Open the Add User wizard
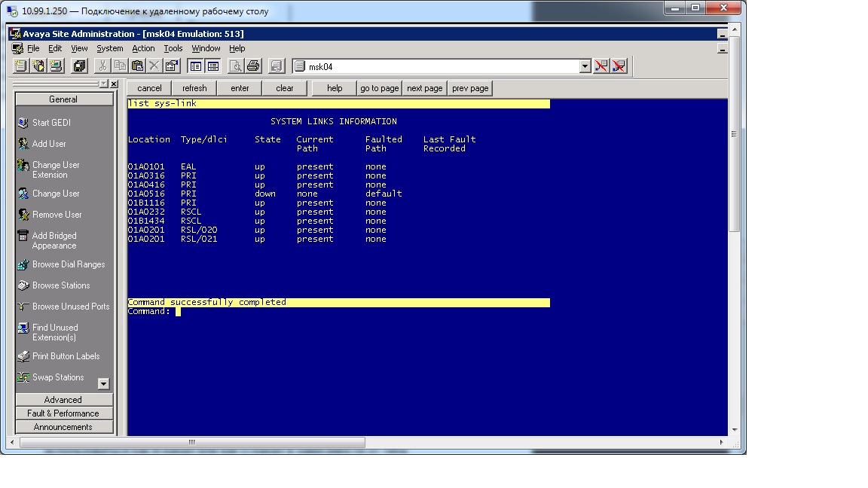Screen dimensions: 868x488 click(x=41, y=144)
